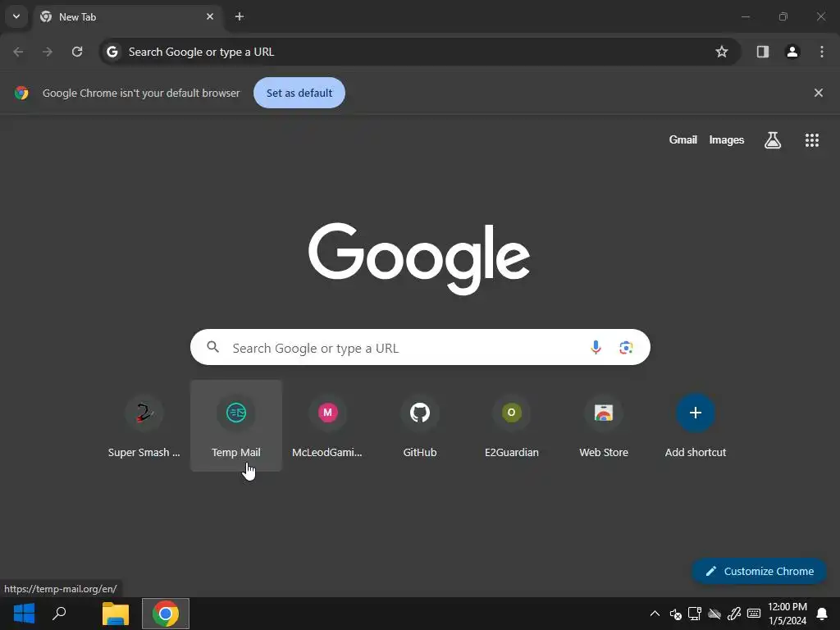
Task: Start voice search with microphone
Action: 596,347
